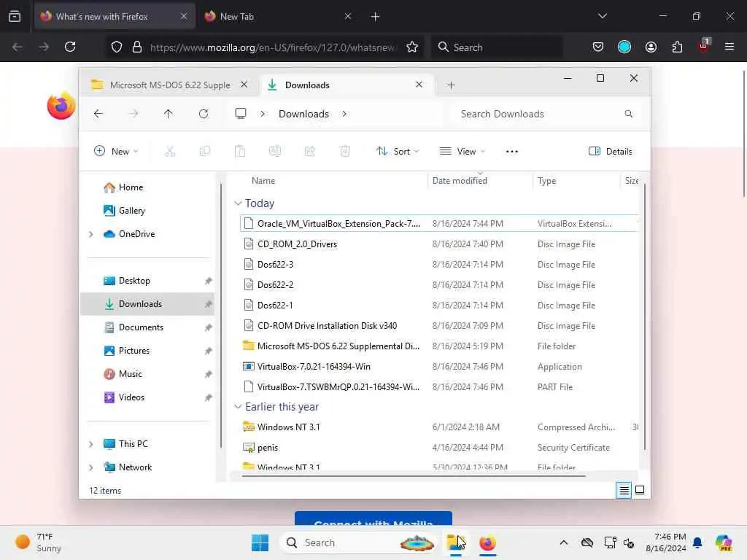Image resolution: width=747 pixels, height=560 pixels.
Task: Reload the Firefox page
Action: [70, 47]
